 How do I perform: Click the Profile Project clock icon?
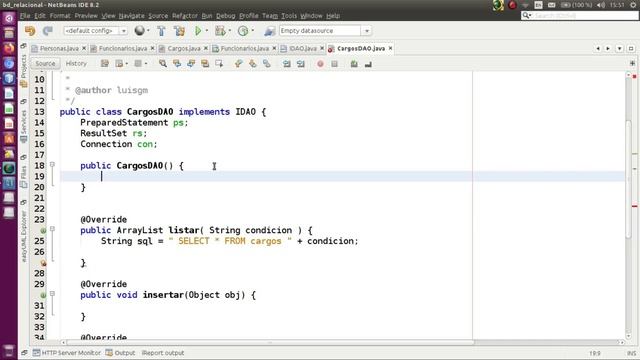(x=243, y=31)
